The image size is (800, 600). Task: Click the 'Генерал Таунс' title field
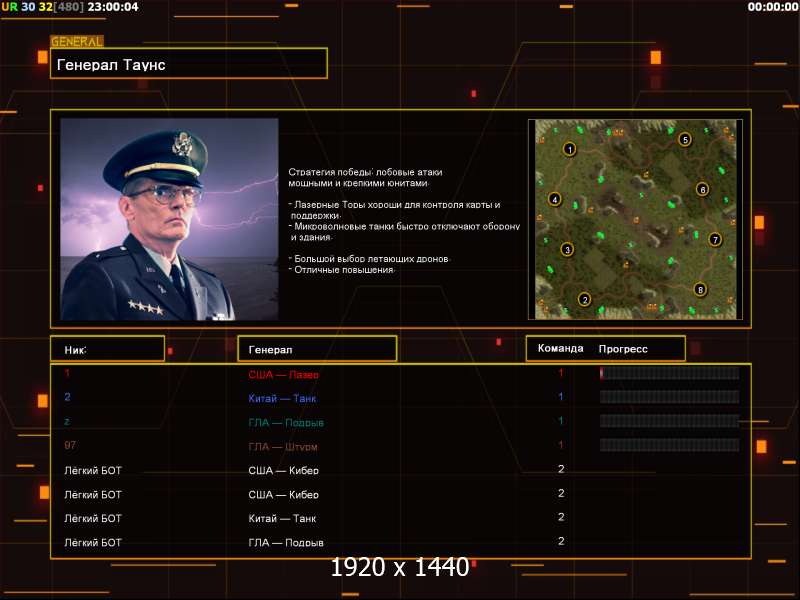(189, 64)
